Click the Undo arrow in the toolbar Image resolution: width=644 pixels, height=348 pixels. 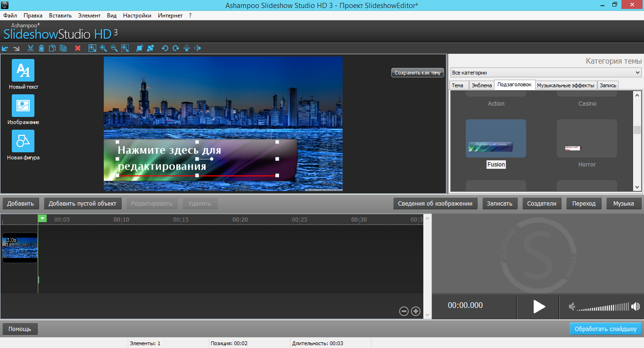point(6,48)
